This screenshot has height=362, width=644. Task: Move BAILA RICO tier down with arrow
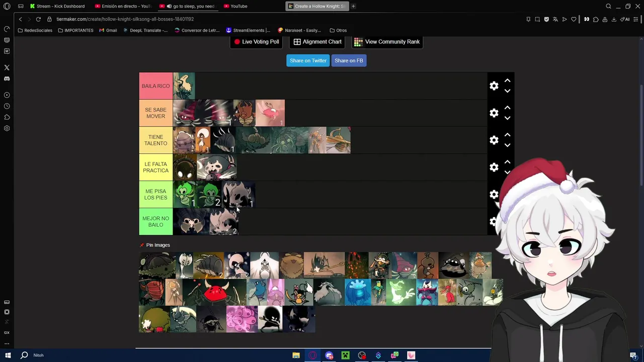pyautogui.click(x=507, y=91)
